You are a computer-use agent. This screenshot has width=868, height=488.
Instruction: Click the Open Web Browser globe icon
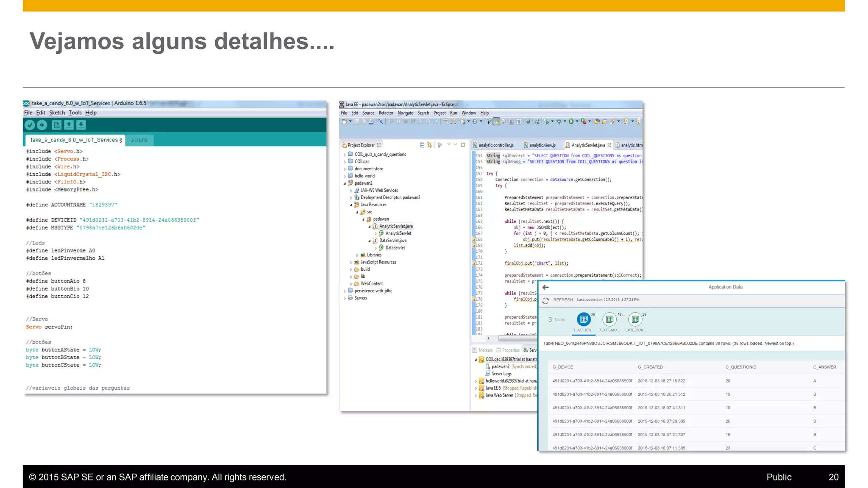tap(528, 121)
